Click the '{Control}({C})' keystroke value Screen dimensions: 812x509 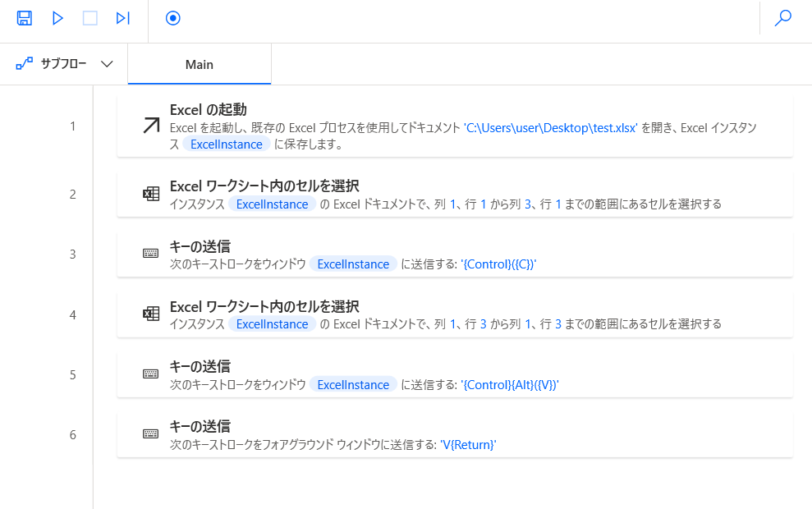click(498, 264)
